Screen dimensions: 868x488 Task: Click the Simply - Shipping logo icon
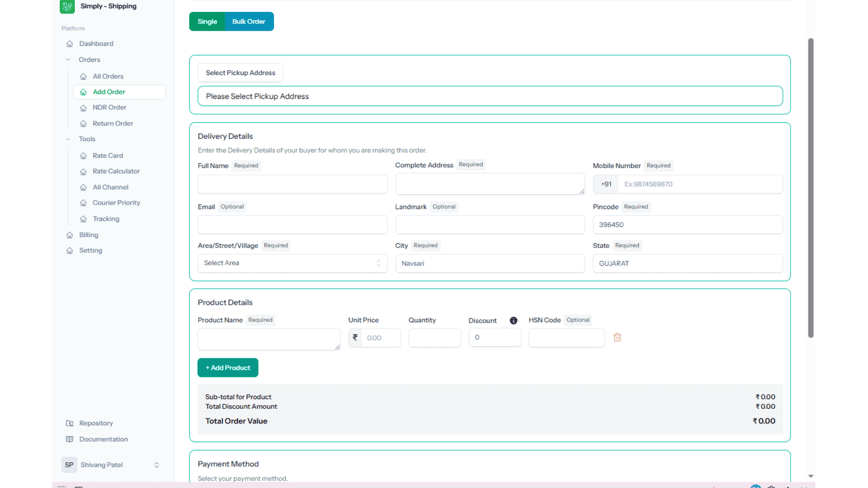point(67,7)
